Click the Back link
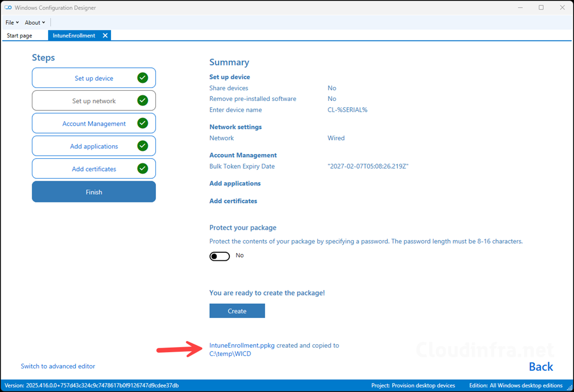574x392 pixels. 541,367
